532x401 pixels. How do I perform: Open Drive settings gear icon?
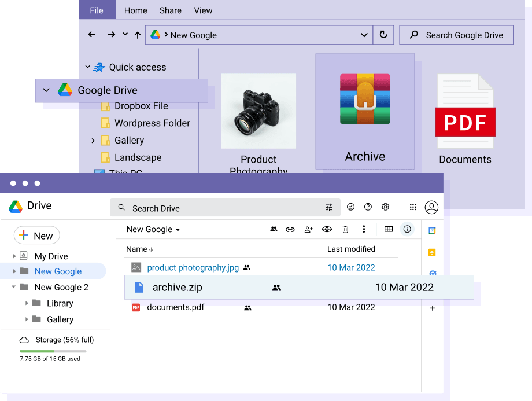click(386, 207)
